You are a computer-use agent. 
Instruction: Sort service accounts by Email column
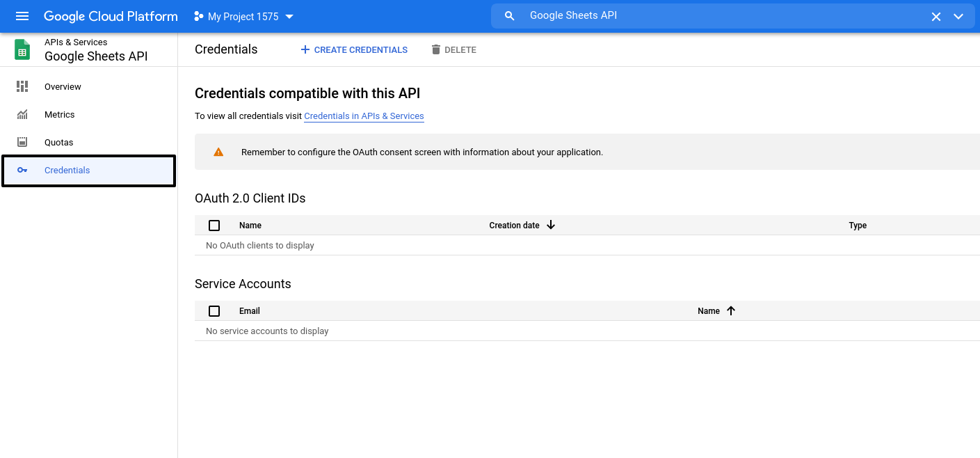pos(250,311)
